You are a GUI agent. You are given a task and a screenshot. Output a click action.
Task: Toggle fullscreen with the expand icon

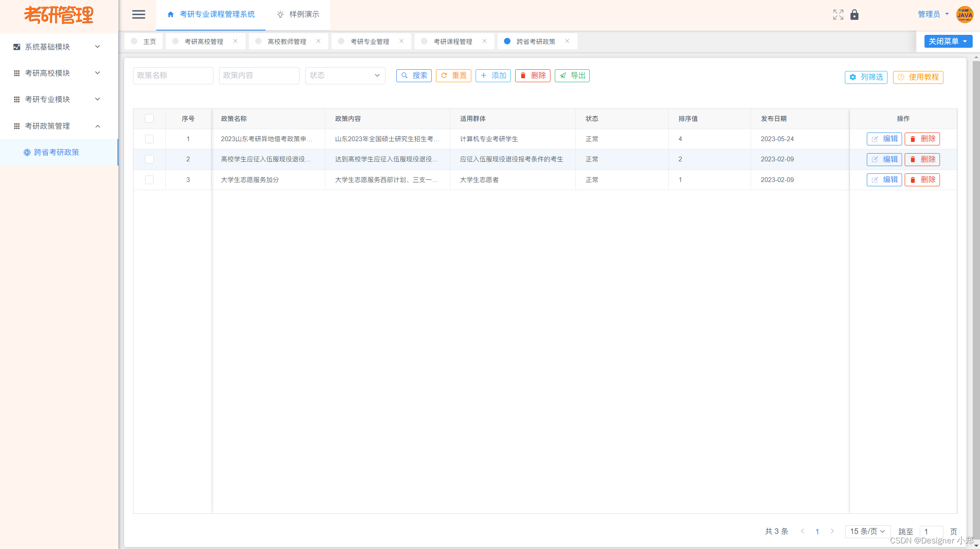pyautogui.click(x=838, y=15)
